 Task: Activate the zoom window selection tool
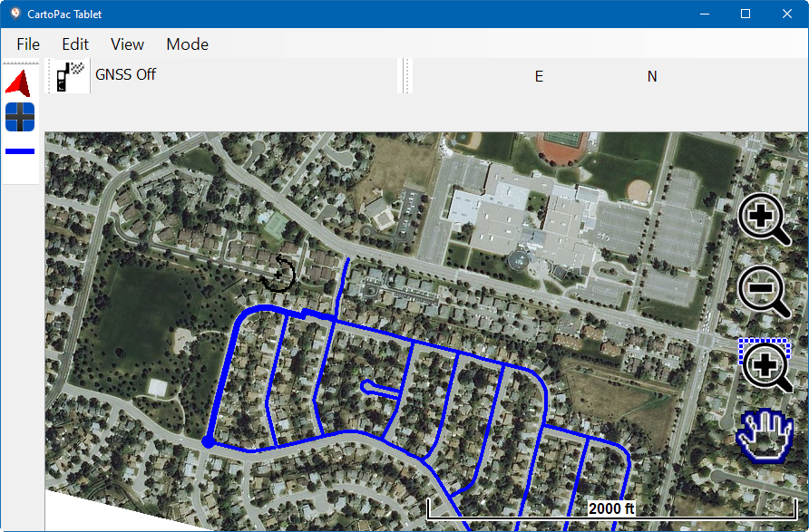coord(766,366)
